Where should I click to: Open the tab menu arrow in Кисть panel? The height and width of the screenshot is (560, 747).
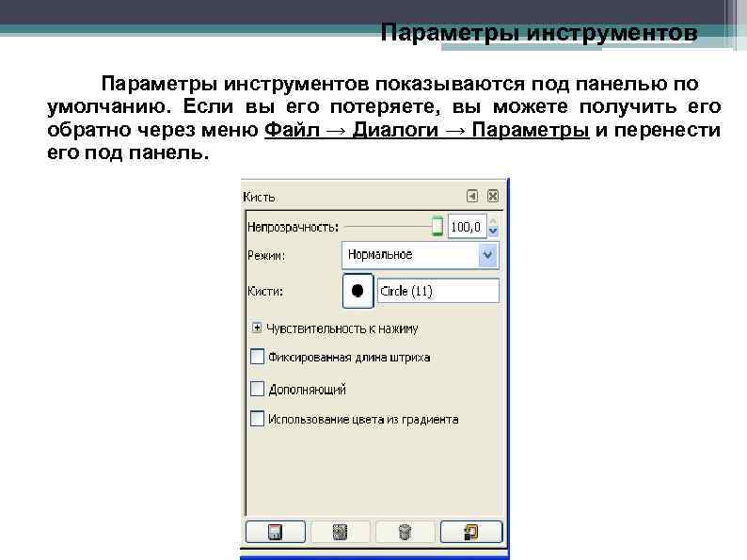pyautogui.click(x=471, y=196)
